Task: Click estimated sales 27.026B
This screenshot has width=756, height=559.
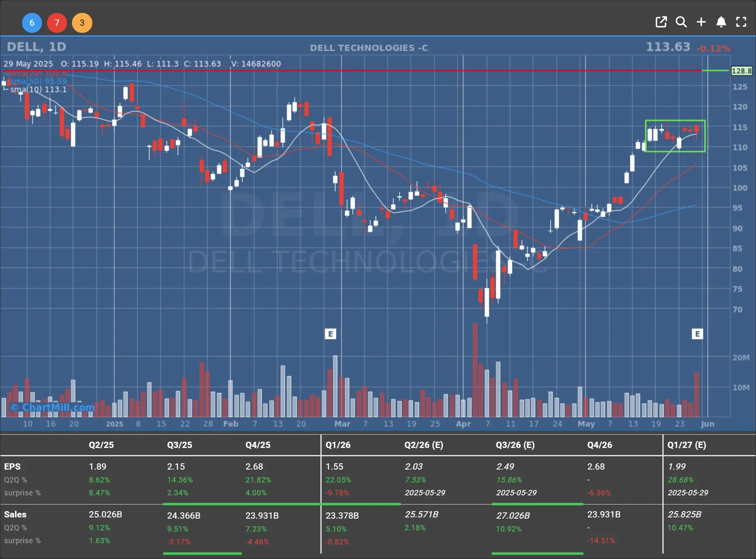Action: [x=513, y=516]
